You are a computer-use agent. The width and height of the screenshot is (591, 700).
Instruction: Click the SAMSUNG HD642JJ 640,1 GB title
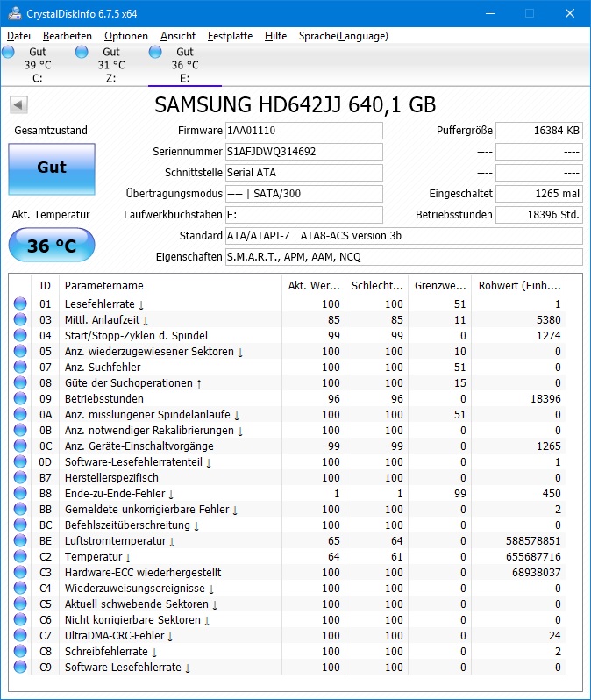pos(295,104)
